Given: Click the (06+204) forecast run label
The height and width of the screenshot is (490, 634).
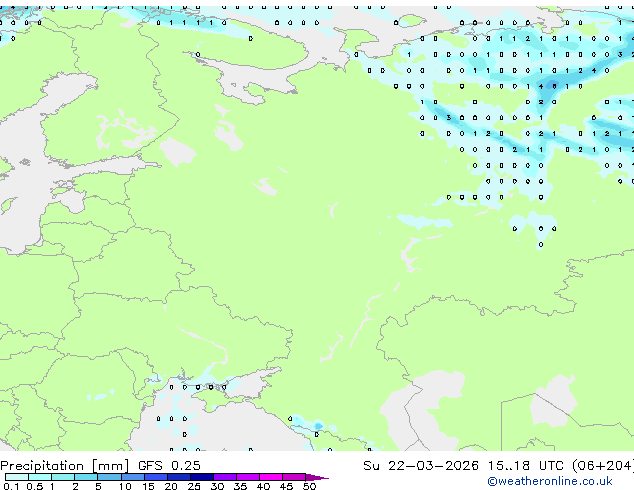Looking at the screenshot, I should pos(603,465).
